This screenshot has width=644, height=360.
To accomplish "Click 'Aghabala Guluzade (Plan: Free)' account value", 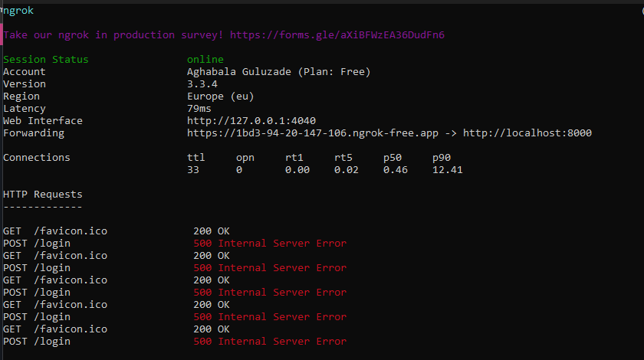I will click(x=279, y=72).
